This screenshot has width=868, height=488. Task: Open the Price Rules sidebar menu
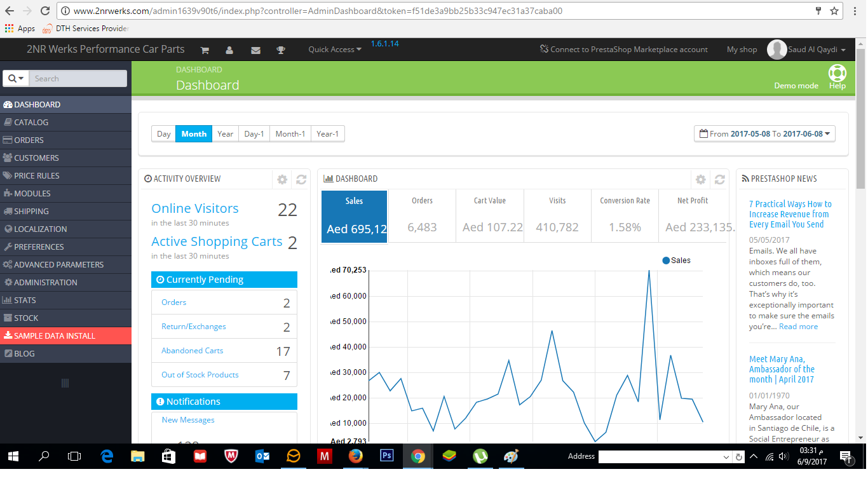pos(65,176)
